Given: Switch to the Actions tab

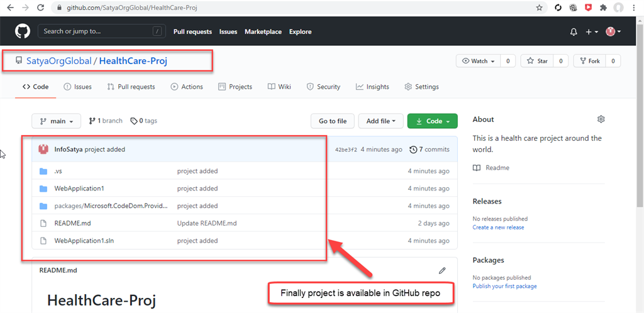Looking at the screenshot, I should pyautogui.click(x=187, y=87).
